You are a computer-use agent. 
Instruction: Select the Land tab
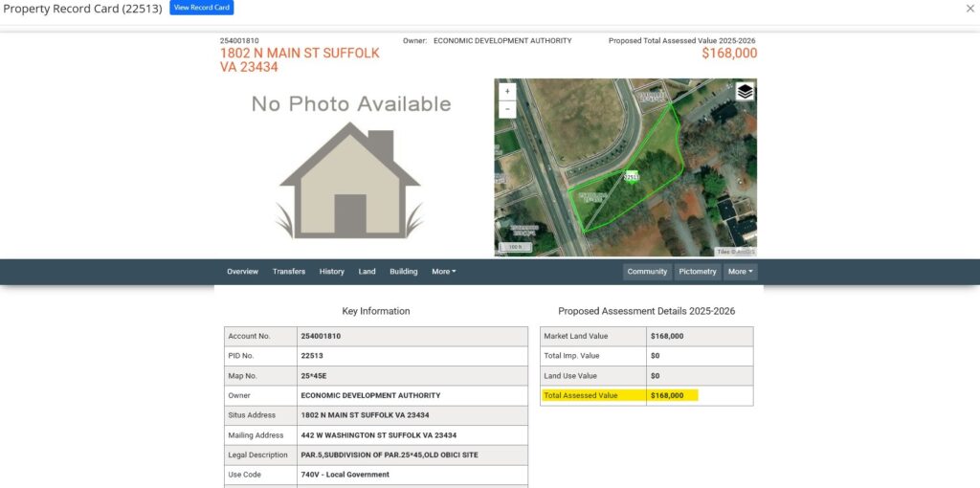click(x=367, y=272)
